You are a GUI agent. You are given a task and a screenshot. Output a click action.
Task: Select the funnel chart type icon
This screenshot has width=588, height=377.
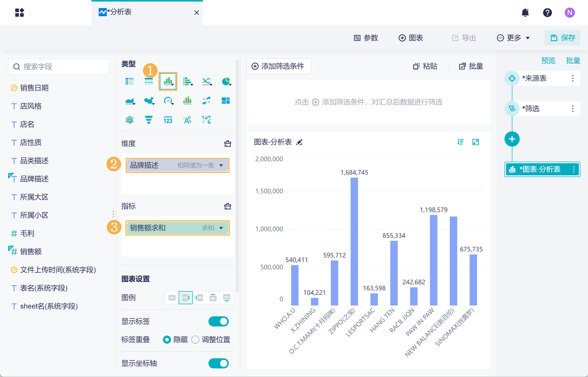click(149, 120)
